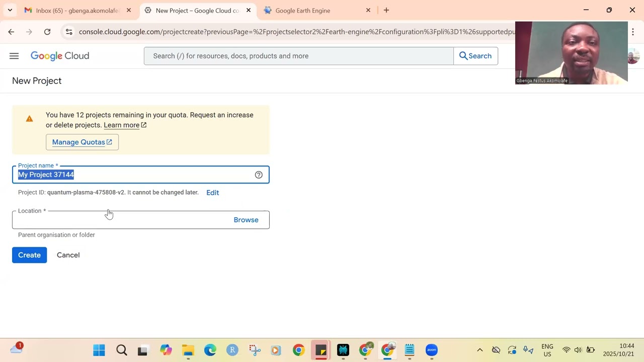Edit the project ID
644x362 pixels.
tap(212, 193)
